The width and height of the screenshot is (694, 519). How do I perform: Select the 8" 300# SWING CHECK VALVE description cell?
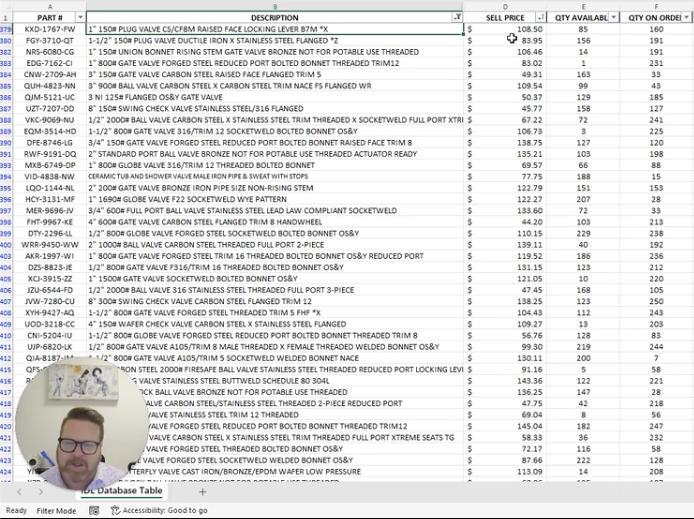coord(275,301)
